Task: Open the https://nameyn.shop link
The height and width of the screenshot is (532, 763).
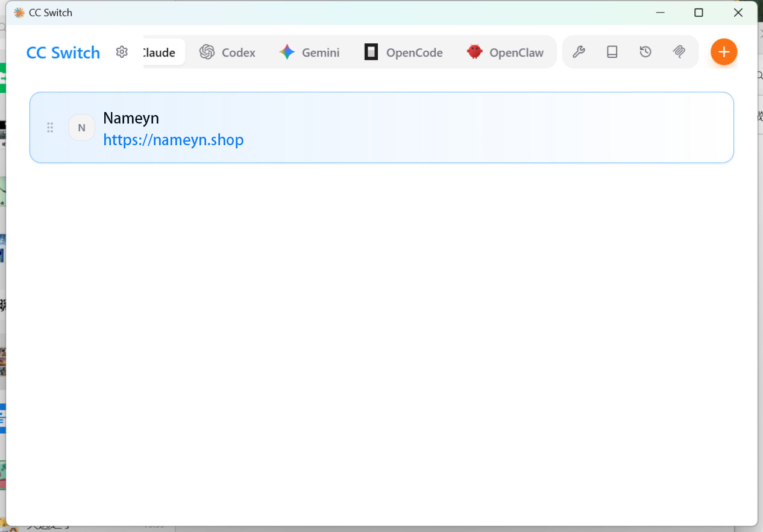Action: click(174, 140)
